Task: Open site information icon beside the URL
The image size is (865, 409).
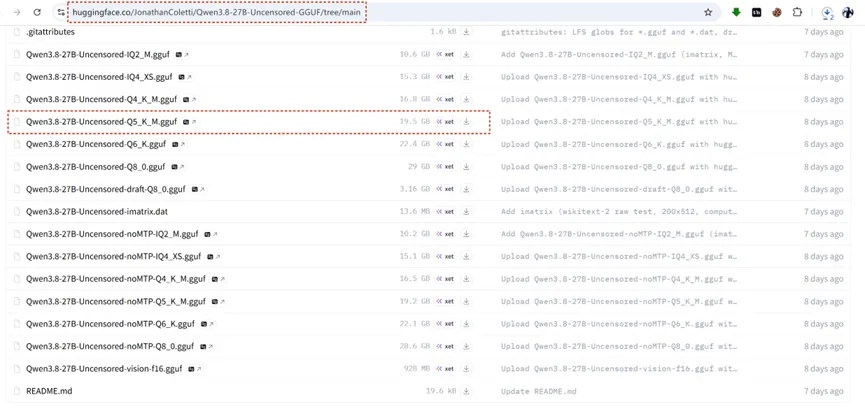Action: pyautogui.click(x=61, y=12)
